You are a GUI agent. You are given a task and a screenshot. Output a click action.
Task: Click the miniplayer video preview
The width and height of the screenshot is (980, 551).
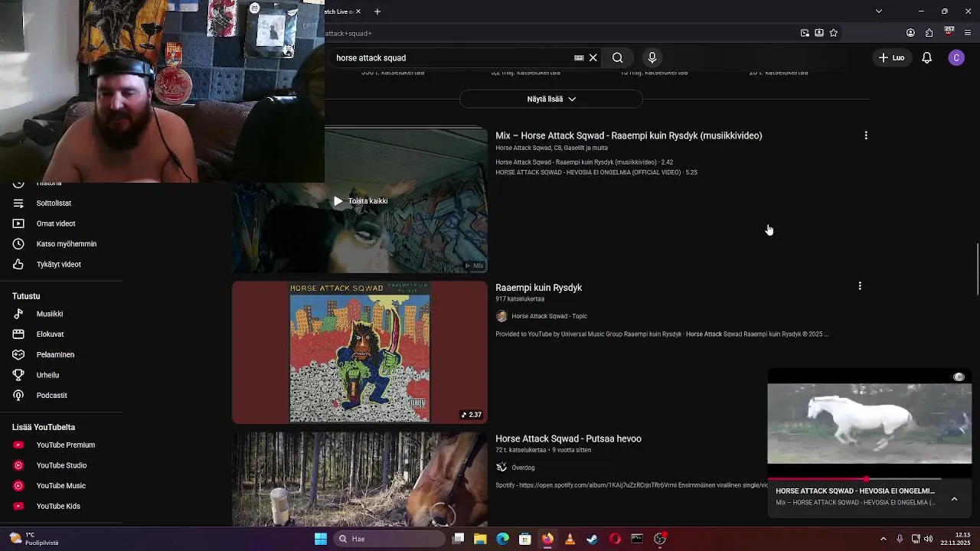(870, 424)
